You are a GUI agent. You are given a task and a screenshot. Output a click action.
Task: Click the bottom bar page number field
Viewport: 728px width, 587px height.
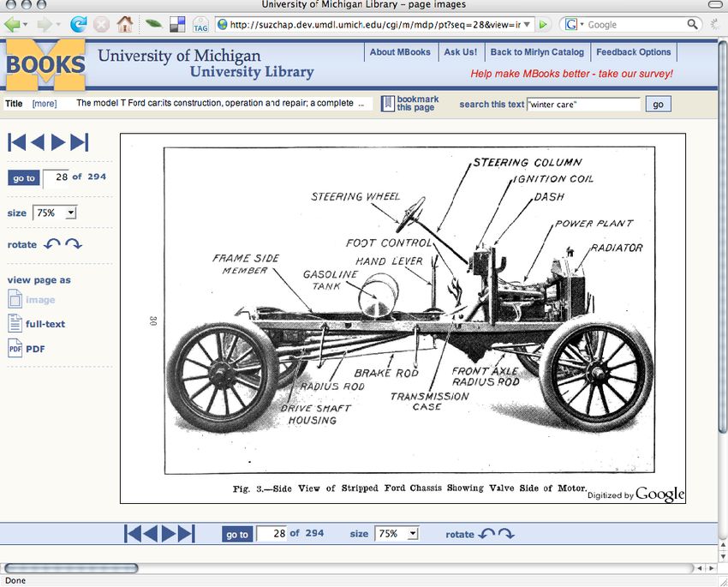tap(272, 534)
